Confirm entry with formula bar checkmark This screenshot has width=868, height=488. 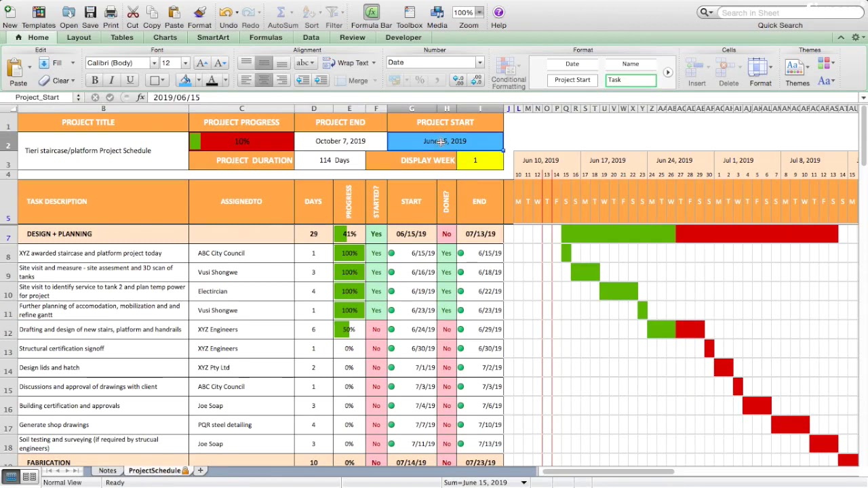coord(110,98)
